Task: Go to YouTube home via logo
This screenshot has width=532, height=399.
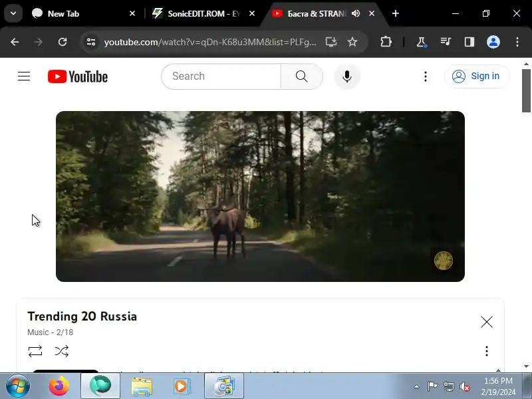Action: tap(78, 76)
